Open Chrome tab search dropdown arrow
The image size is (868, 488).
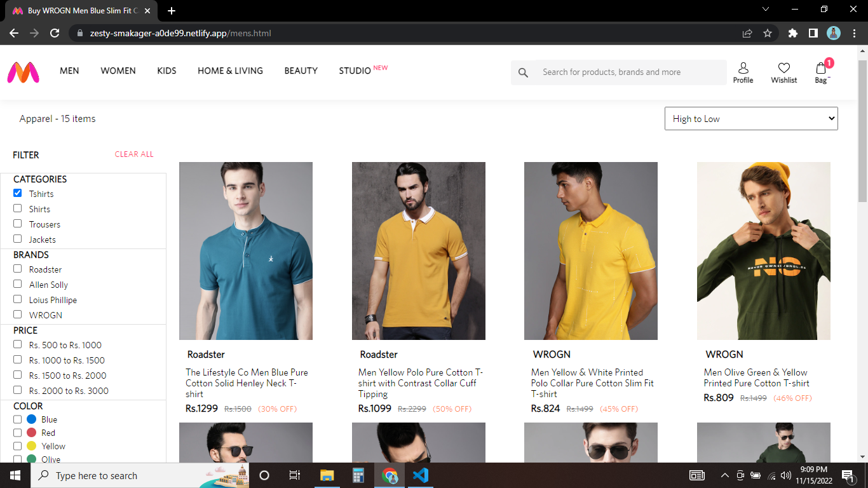coord(765,9)
